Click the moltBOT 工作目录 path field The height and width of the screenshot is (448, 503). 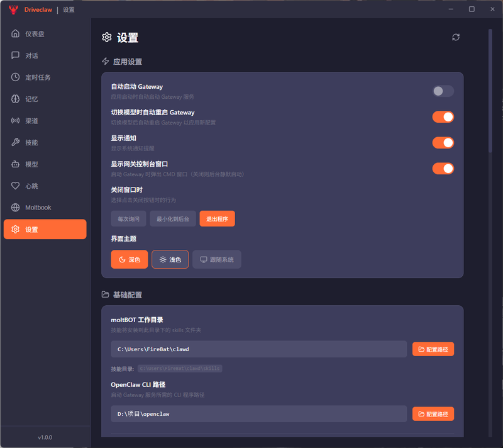pyautogui.click(x=259, y=349)
